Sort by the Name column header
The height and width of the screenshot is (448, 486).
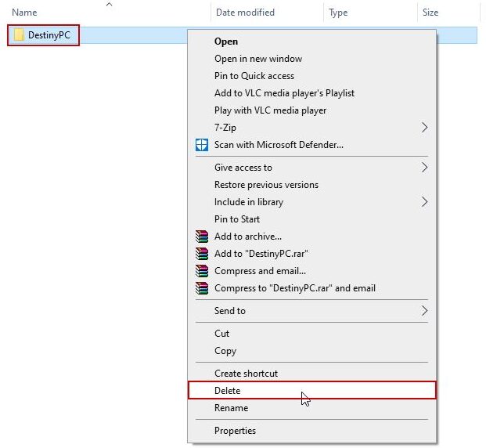24,13
